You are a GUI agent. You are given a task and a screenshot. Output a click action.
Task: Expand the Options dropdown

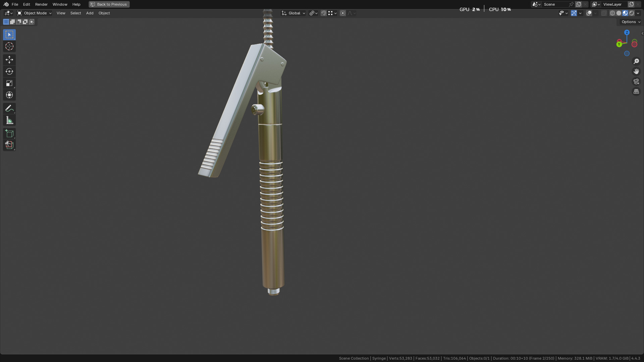pos(631,22)
